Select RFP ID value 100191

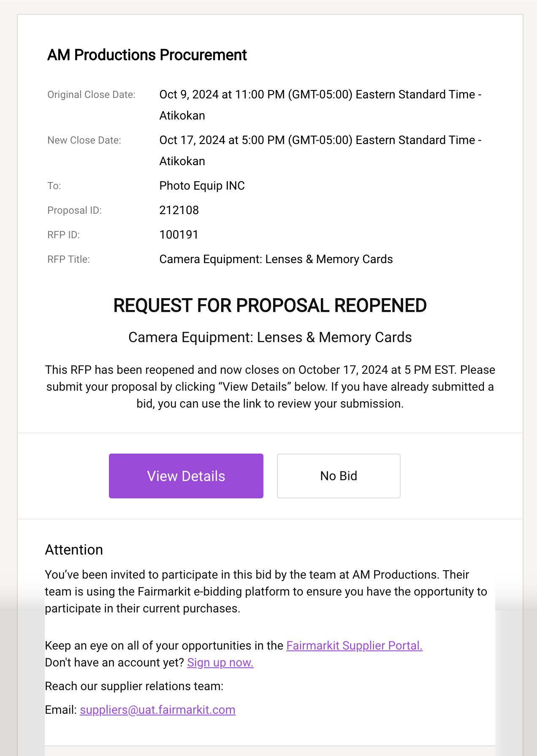[x=179, y=235]
